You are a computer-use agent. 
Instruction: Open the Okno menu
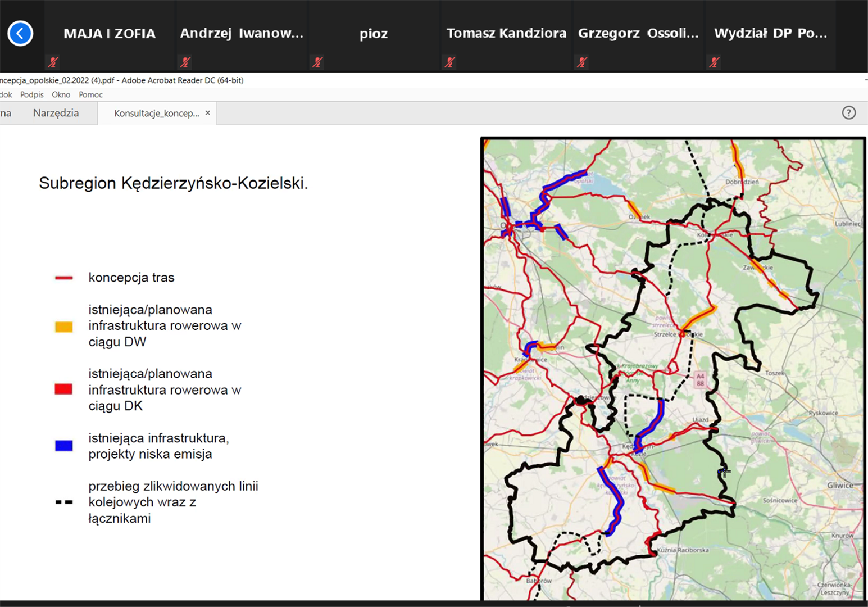pos(61,94)
